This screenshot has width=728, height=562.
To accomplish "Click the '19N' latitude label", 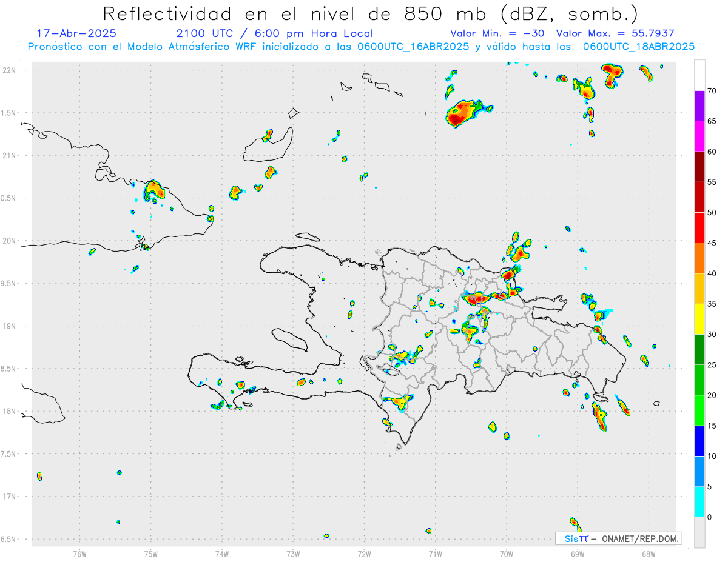I will tap(10, 326).
